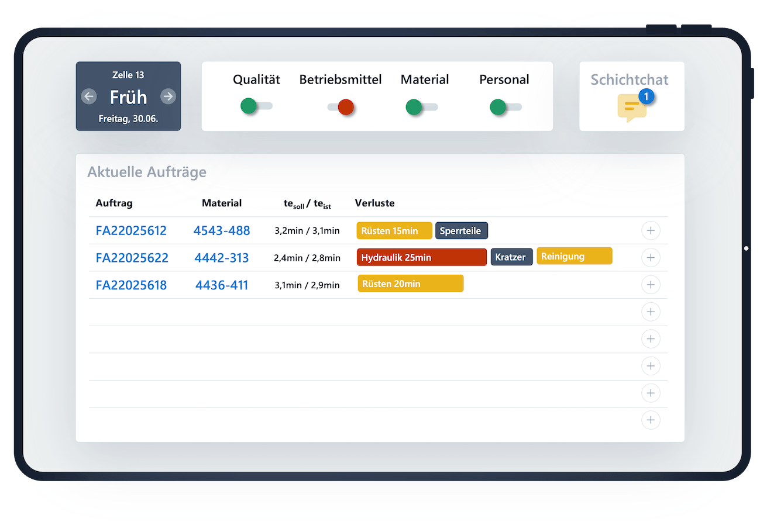This screenshot has width=760, height=532.
Task: Click the plus icon for order FA22025622
Action: (x=651, y=258)
